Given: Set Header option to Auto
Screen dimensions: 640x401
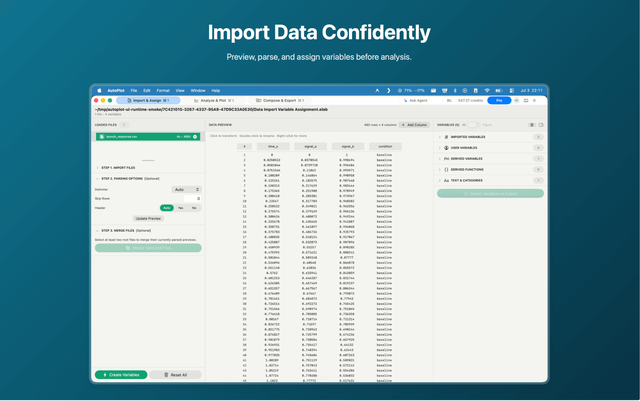Looking at the screenshot, I should [x=167, y=208].
